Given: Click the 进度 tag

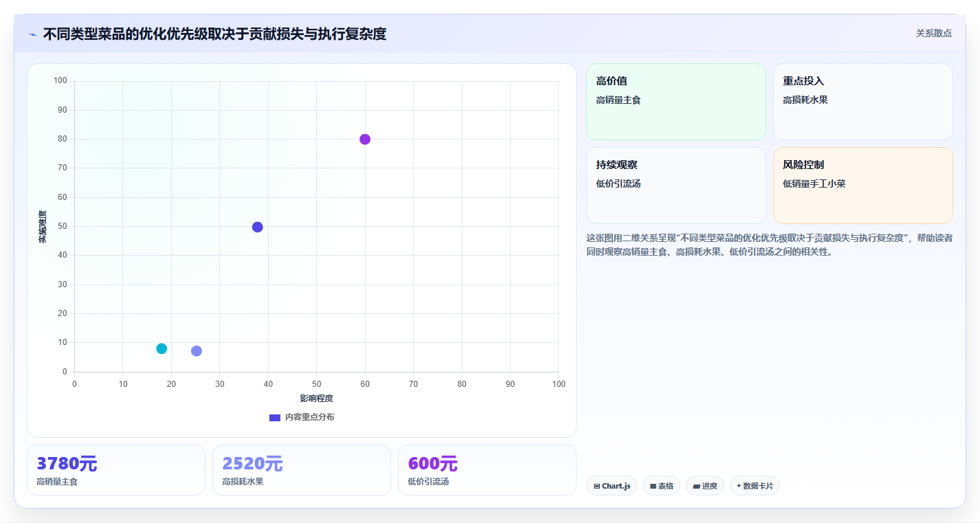Looking at the screenshot, I should point(705,486).
